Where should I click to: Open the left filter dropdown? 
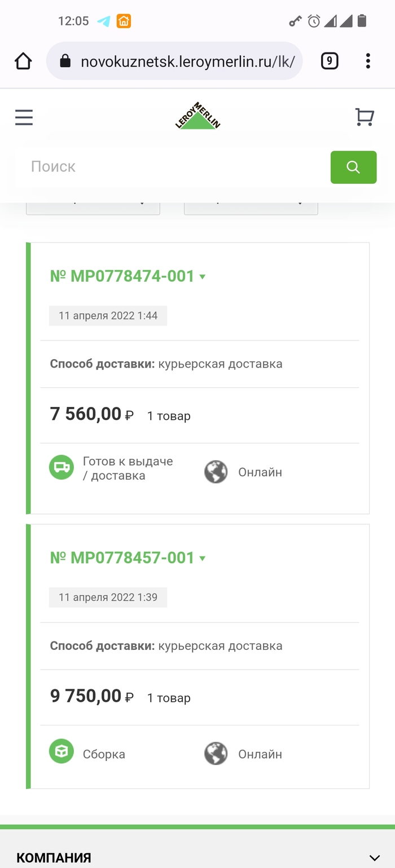(93, 206)
